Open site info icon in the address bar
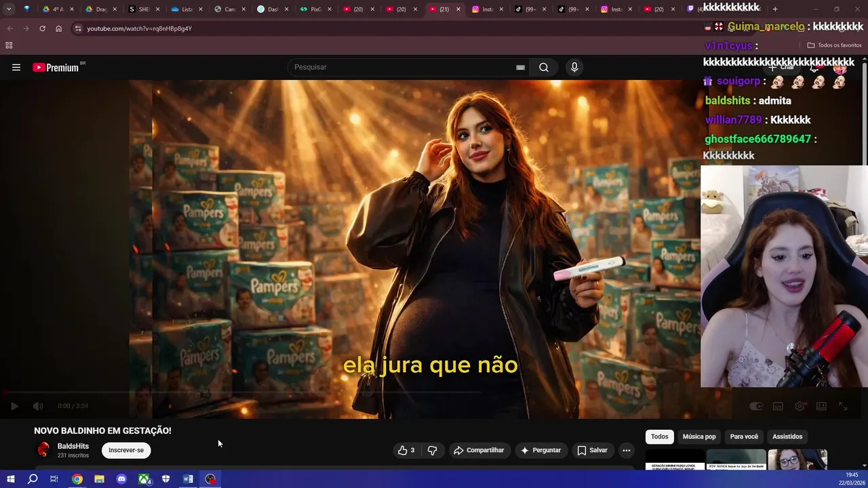The image size is (868, 488). click(x=78, y=28)
